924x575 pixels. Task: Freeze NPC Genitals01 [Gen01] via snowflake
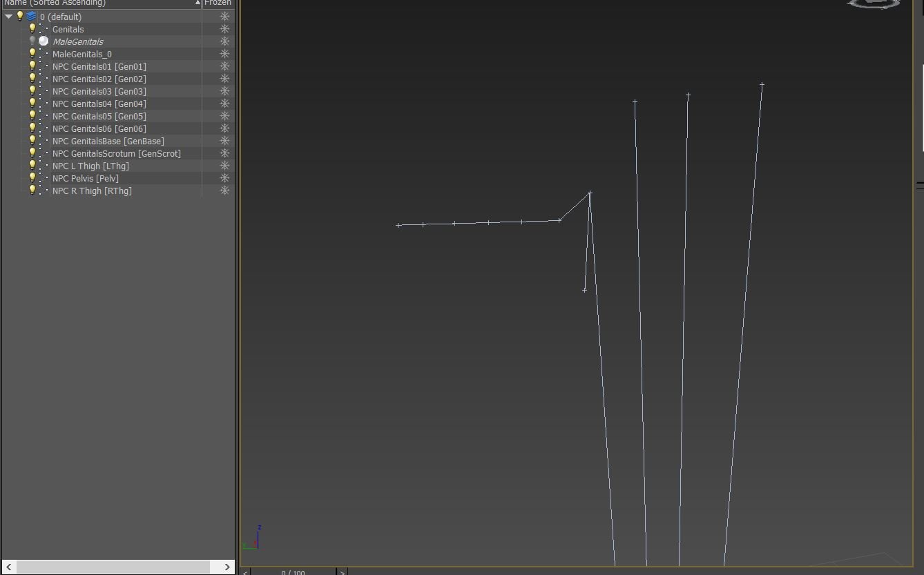tap(224, 66)
